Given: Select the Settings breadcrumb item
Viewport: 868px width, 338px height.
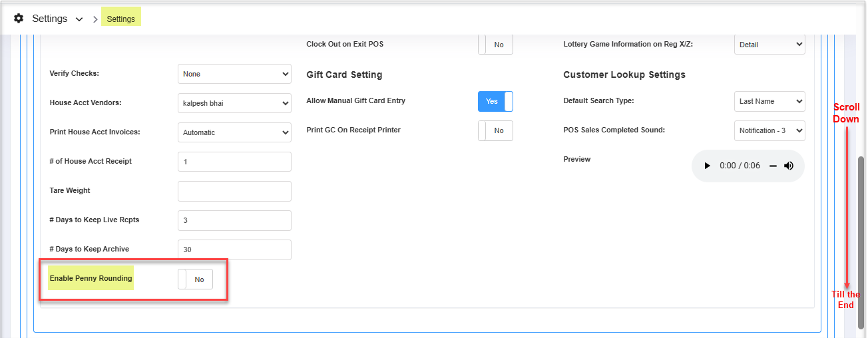Looking at the screenshot, I should point(120,19).
